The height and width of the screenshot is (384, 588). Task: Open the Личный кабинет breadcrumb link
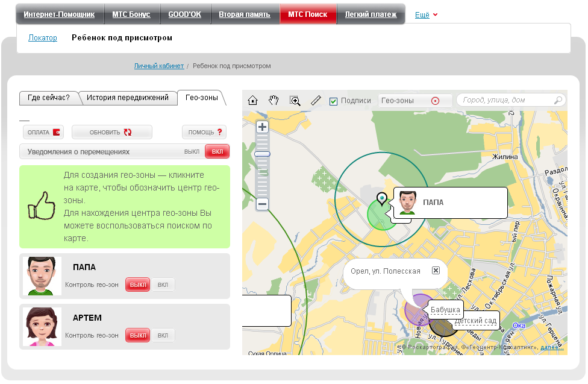click(159, 66)
